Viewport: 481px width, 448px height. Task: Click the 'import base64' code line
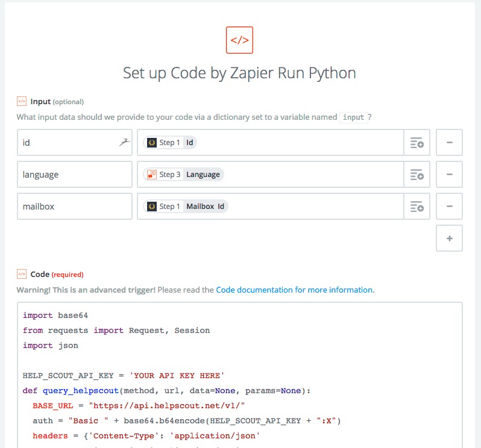tap(55, 316)
